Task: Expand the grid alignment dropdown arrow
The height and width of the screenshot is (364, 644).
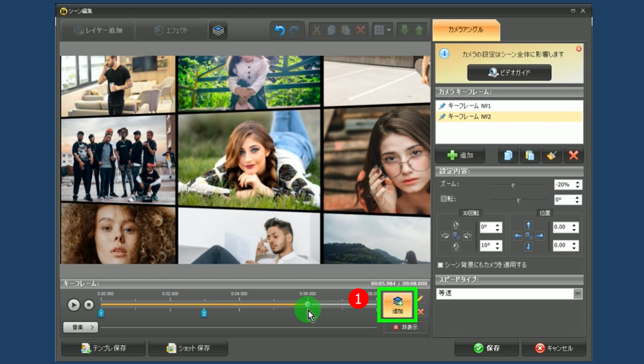Action: (x=389, y=31)
